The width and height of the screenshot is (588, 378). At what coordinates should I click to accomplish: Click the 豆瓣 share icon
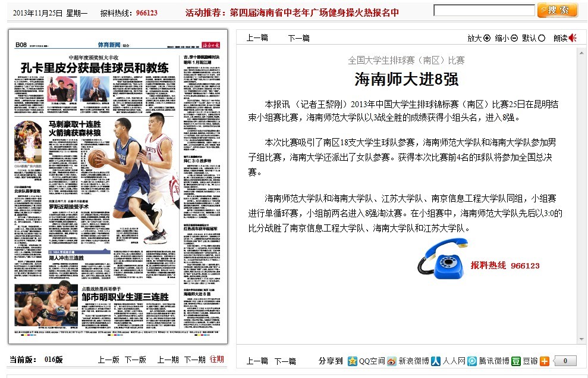(x=516, y=361)
